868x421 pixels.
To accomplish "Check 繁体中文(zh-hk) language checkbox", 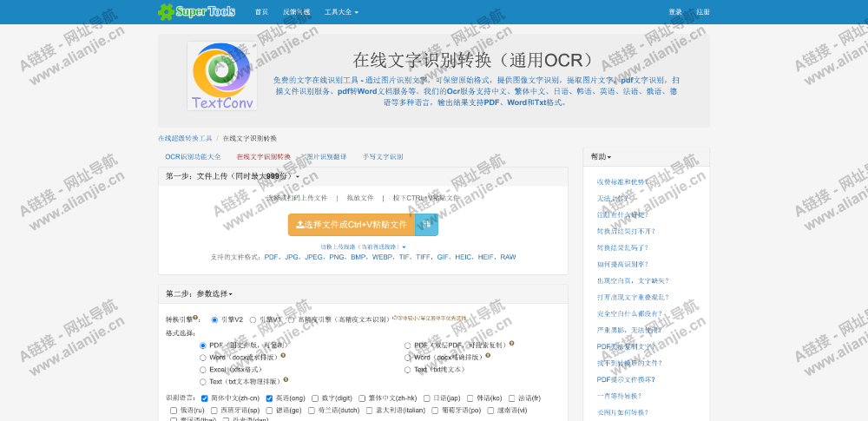I will (x=362, y=398).
